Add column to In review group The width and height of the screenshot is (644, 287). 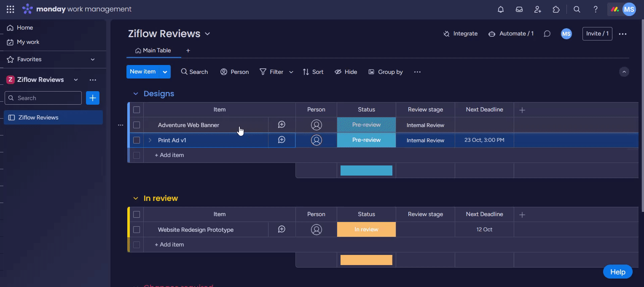522,214
